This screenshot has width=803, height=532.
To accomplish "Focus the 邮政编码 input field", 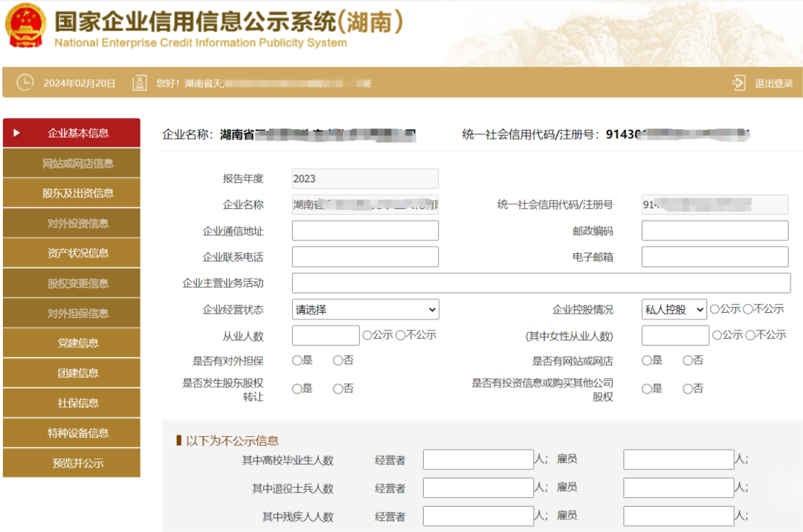I will (x=715, y=230).
